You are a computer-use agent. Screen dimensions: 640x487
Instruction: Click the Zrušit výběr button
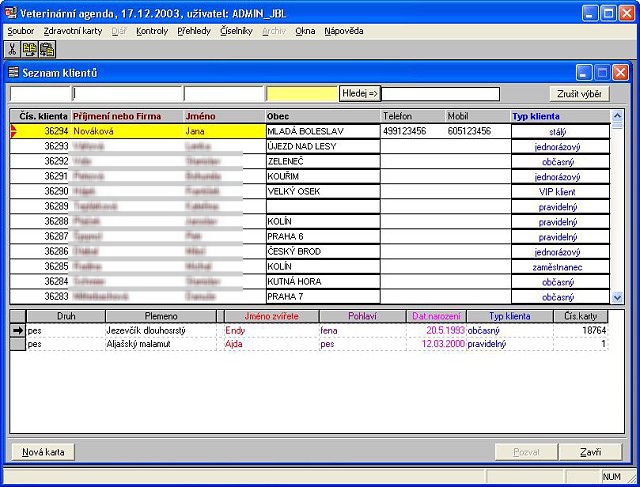tap(581, 94)
